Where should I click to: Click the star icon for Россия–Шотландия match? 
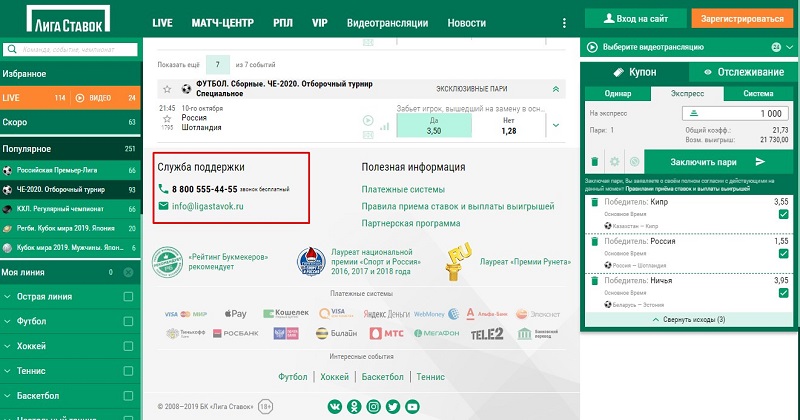click(x=167, y=119)
